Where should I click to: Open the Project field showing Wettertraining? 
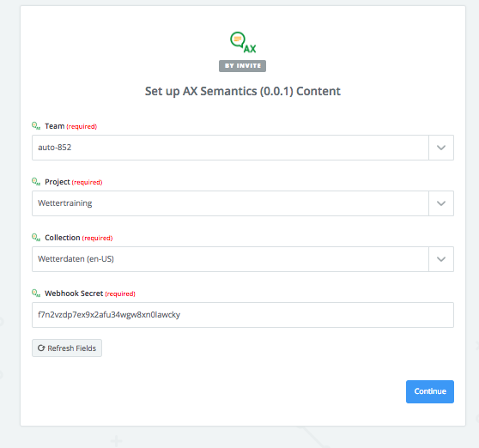point(230,203)
